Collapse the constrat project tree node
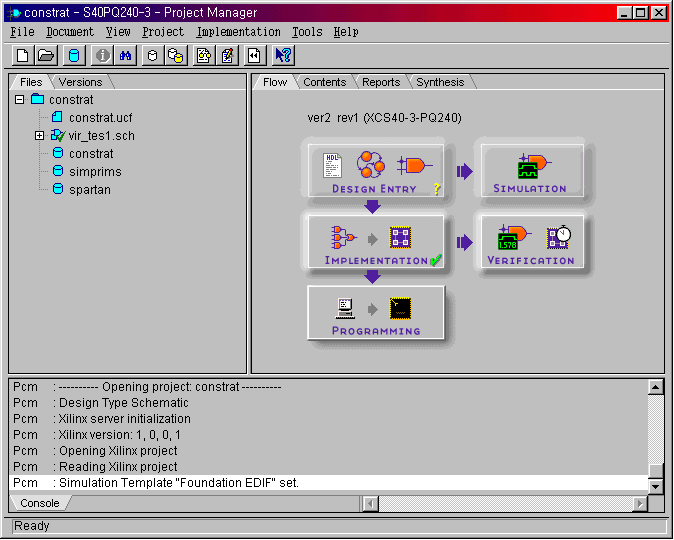Screen dimensions: 674x540 click(19, 100)
